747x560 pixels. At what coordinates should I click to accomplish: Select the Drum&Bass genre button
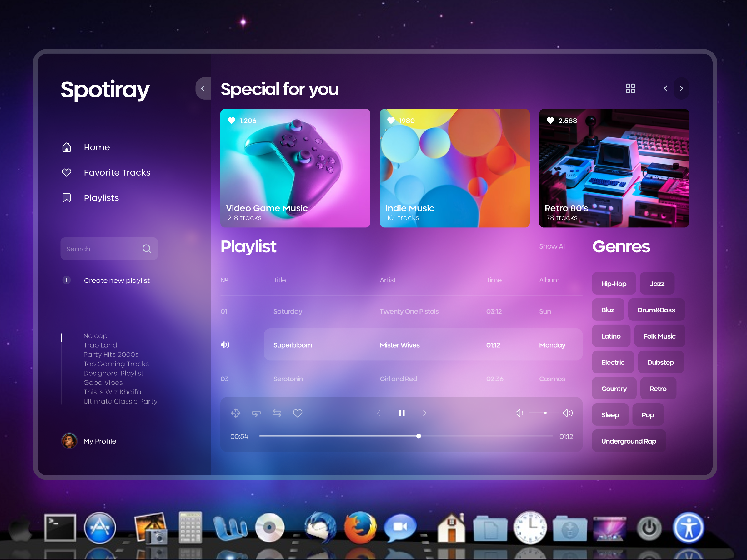click(656, 310)
